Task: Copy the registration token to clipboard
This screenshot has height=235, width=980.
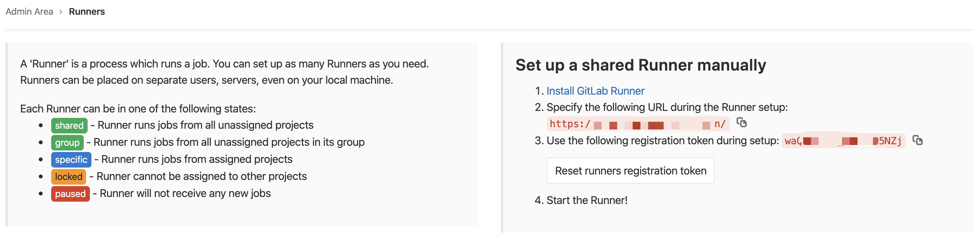Action: [x=918, y=140]
